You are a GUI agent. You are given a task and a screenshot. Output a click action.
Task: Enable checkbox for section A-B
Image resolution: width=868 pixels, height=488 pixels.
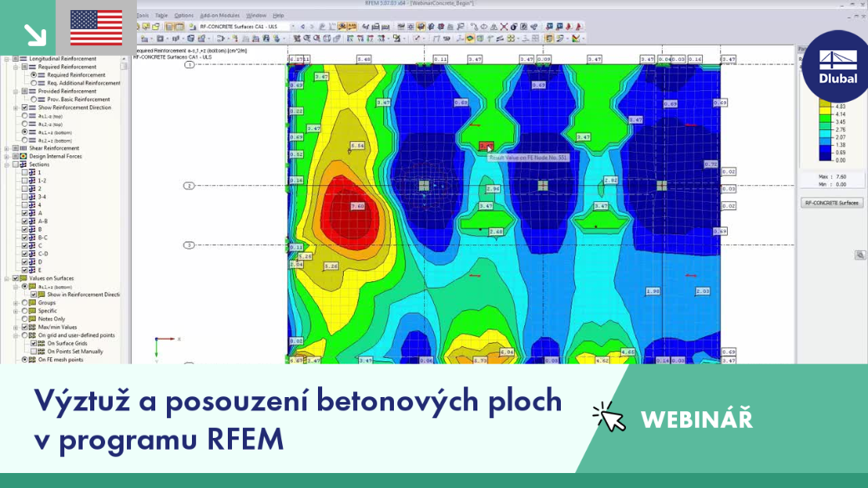coord(24,221)
